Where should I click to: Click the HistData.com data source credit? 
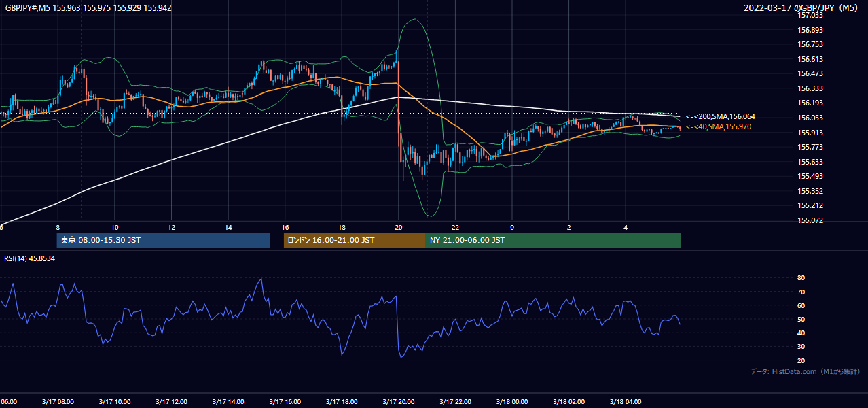[x=806, y=372]
